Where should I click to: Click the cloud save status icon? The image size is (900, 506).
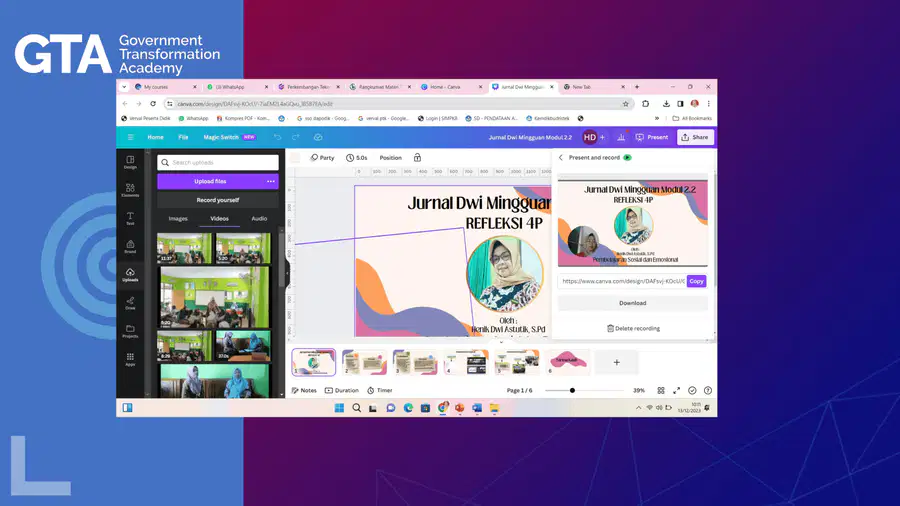pos(318,137)
